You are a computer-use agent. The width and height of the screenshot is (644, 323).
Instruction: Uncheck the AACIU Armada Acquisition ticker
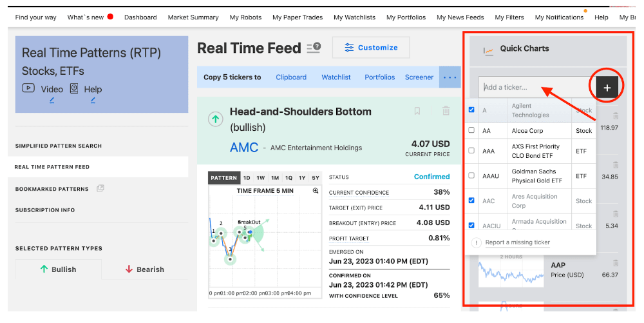tap(471, 225)
